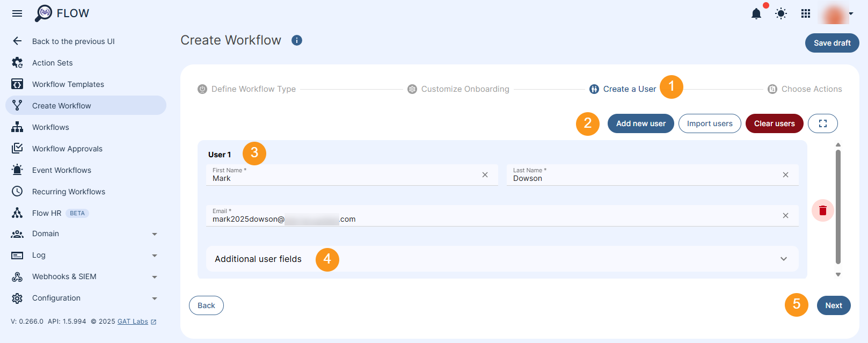Toggle the light/dark theme sun icon
Viewport: 868px width, 343px height.
tap(781, 13)
